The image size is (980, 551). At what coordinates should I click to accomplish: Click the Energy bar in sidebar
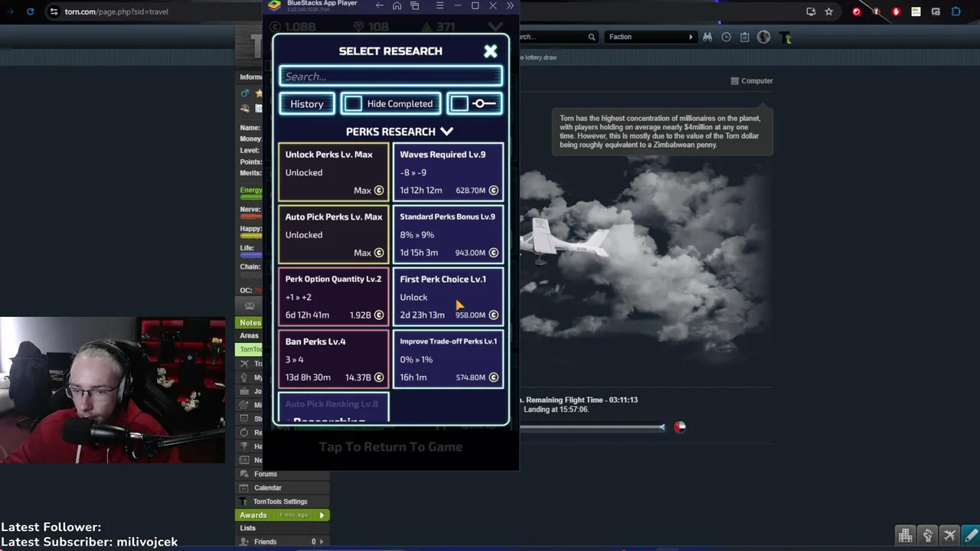[251, 198]
